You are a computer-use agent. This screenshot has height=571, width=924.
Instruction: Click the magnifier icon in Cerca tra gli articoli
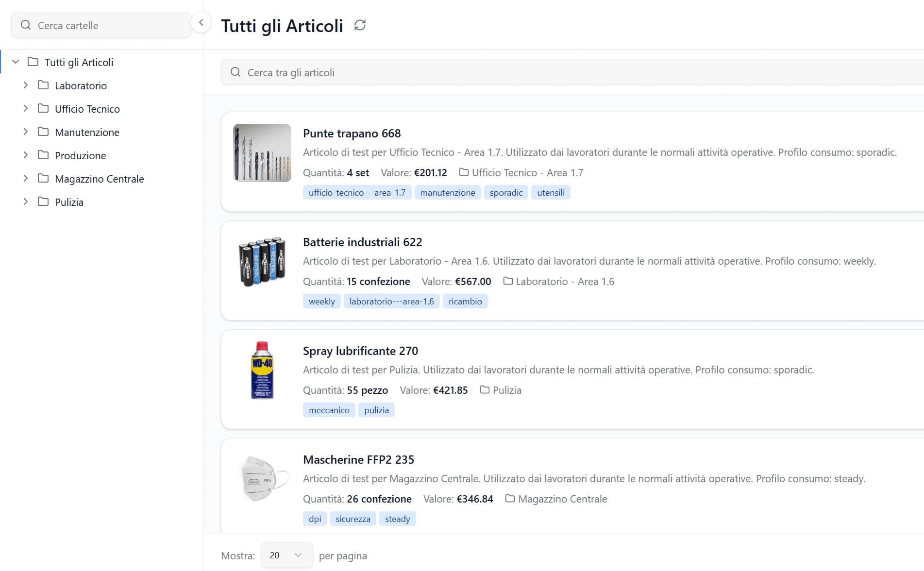[235, 72]
